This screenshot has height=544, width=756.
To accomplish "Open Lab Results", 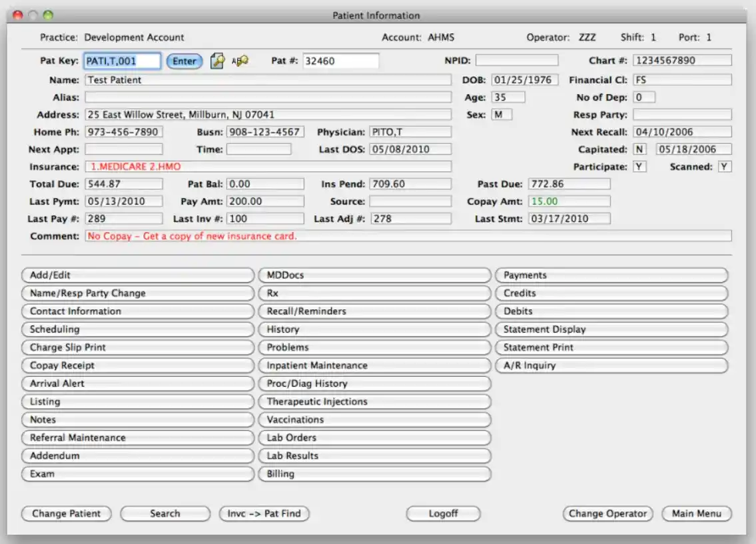I will 373,455.
